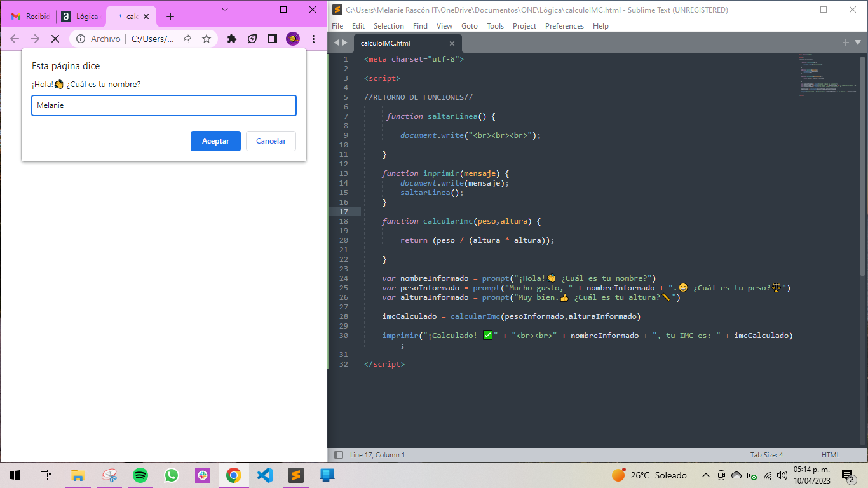The image size is (868, 488).
Task: Open the Edit menu in Sublime Text
Action: click(x=358, y=26)
